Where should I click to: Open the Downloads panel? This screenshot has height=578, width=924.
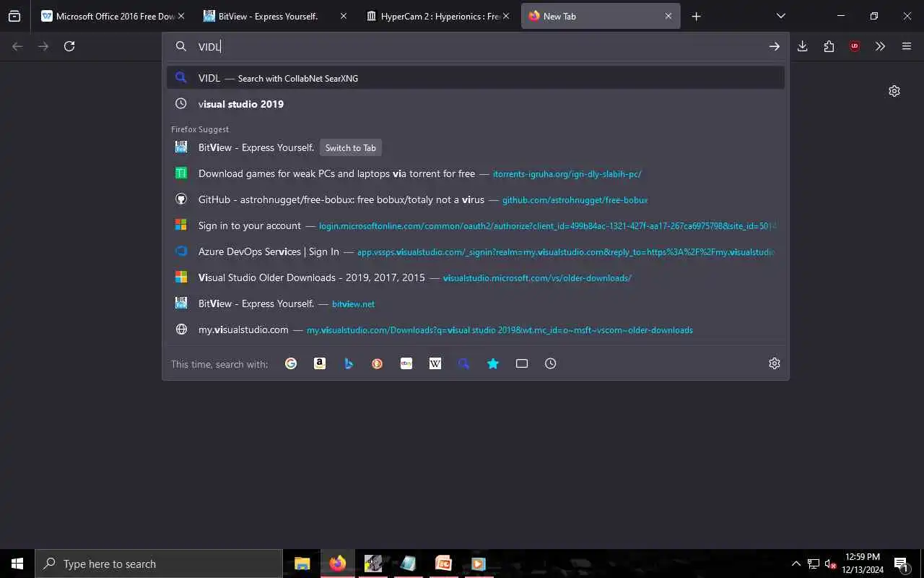pos(803,46)
